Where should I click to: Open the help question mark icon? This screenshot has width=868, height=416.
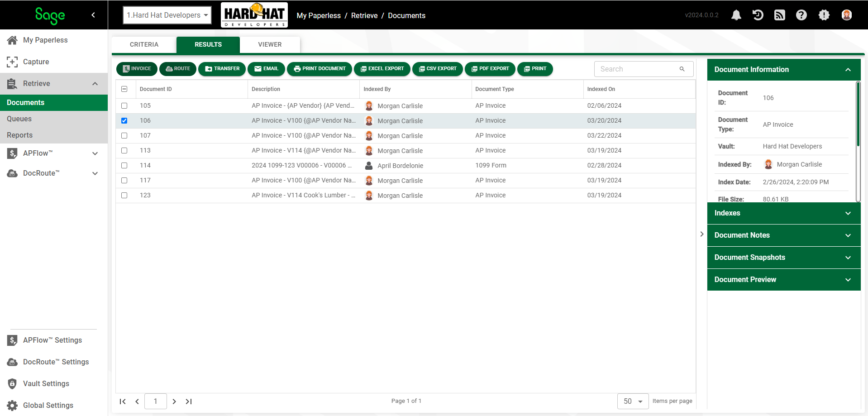801,15
